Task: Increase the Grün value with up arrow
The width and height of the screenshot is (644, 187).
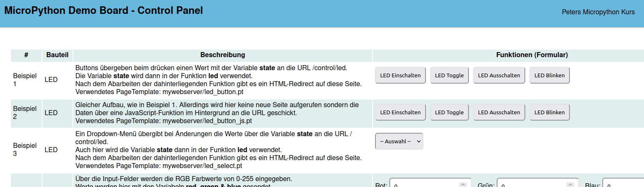Action: 570,184
